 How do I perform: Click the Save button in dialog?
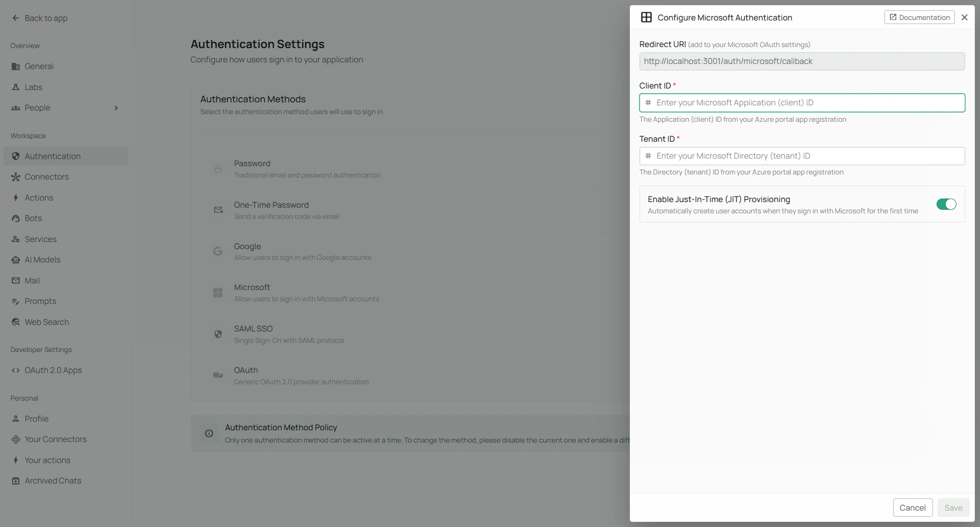click(x=953, y=508)
